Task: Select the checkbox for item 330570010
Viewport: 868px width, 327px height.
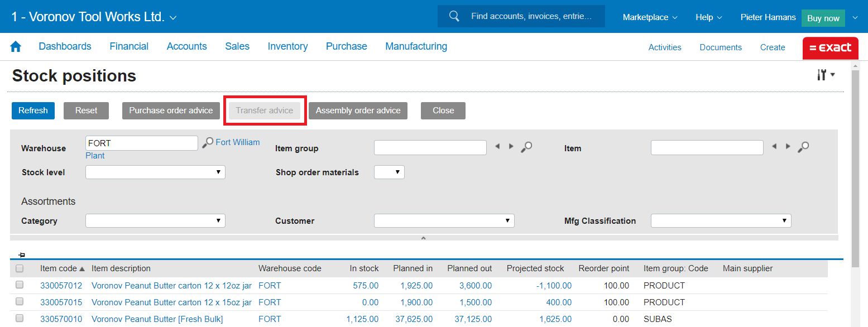Action: click(x=20, y=319)
